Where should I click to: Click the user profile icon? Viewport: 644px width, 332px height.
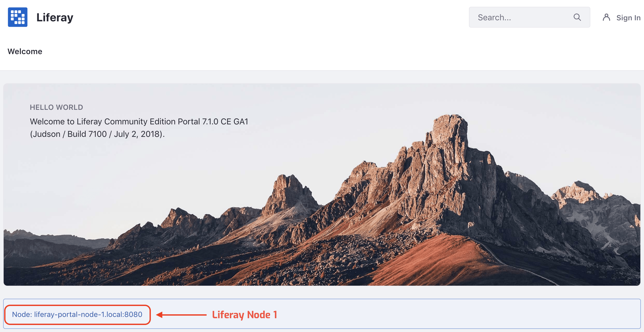(x=606, y=17)
